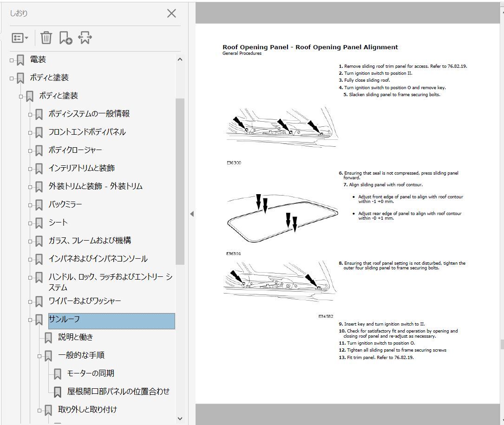Expand フロントエンドボディパネル node
Screen dimensions: 504x425
(30, 132)
